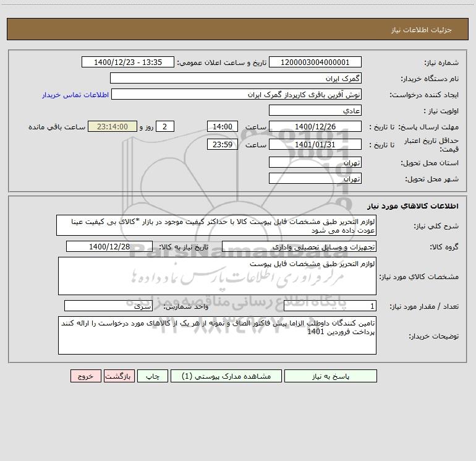
Task: Click the unit field سری
Action: 108,306
